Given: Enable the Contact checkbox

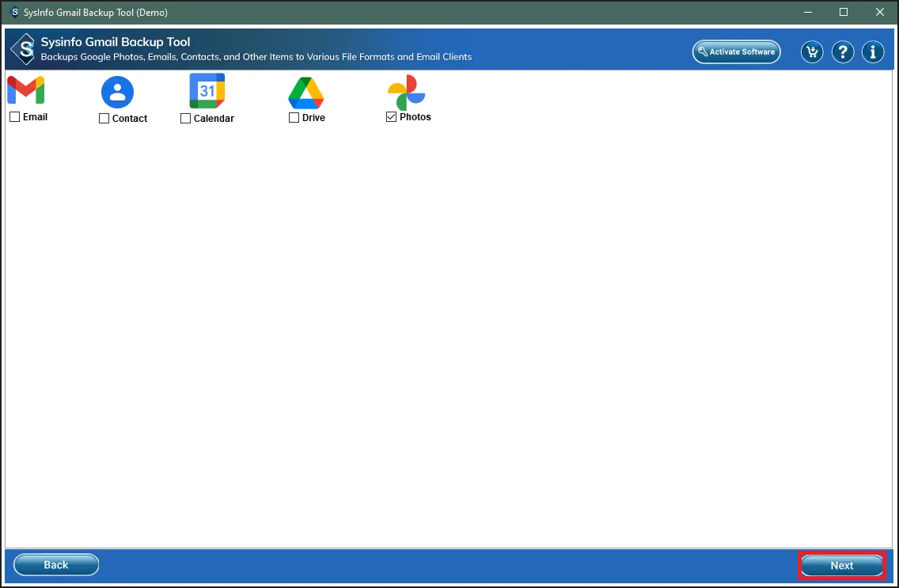Looking at the screenshot, I should [x=104, y=119].
